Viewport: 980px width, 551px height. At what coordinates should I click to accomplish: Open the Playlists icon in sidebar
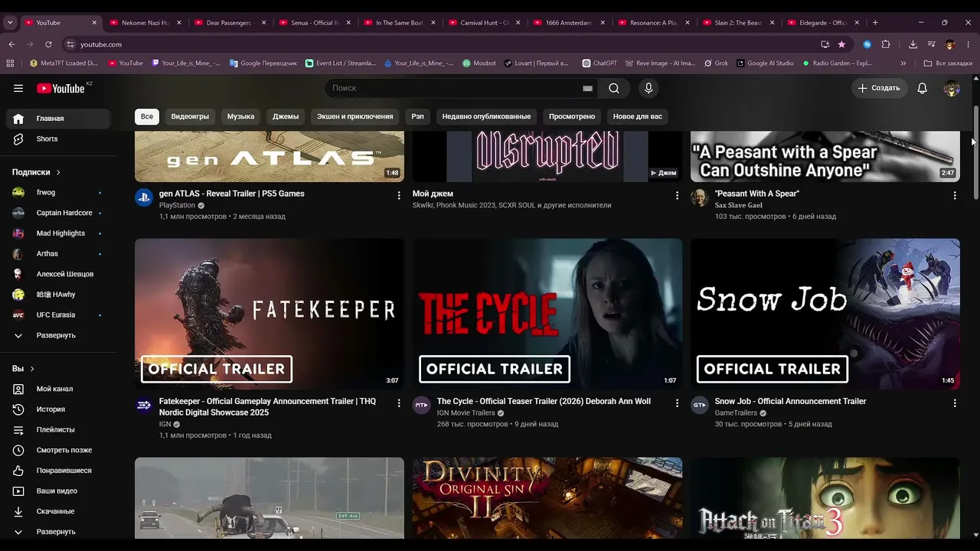(18, 429)
